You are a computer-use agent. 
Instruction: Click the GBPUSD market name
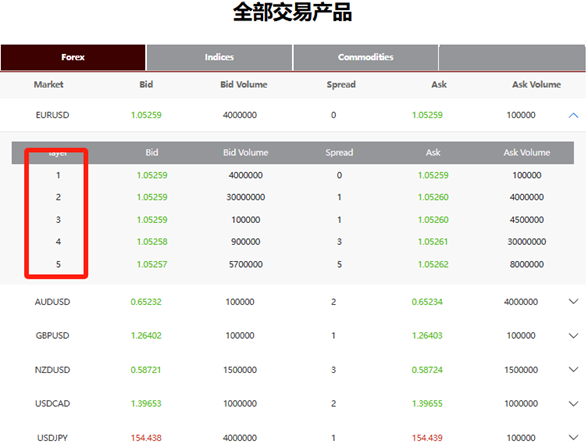click(52, 336)
